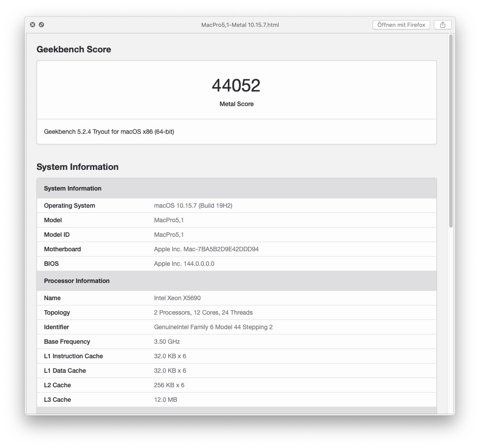Screen dimensions: 480x448
Task: Click the 'Name' row label
Action: 52,298
